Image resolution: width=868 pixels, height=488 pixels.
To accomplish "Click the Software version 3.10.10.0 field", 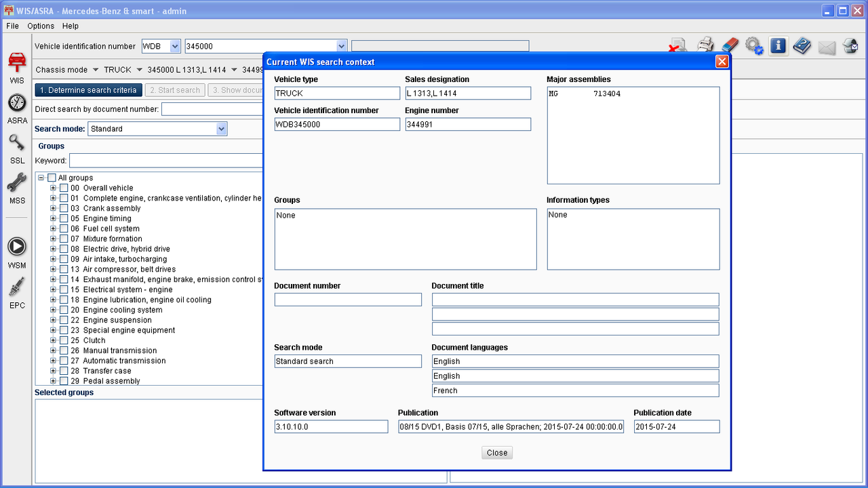I will (331, 427).
